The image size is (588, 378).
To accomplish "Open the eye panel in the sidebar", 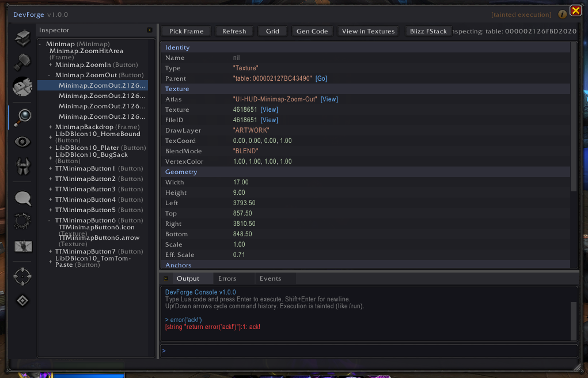I will coord(22,141).
